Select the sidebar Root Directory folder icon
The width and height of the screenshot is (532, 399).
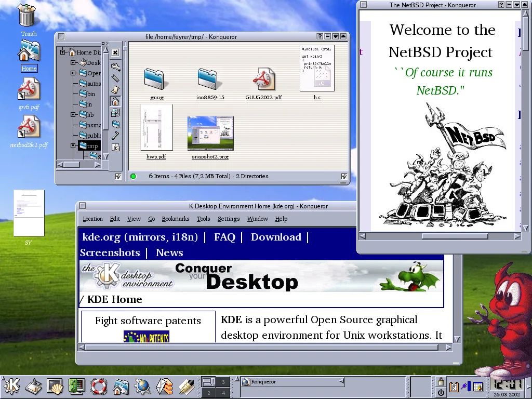115,124
